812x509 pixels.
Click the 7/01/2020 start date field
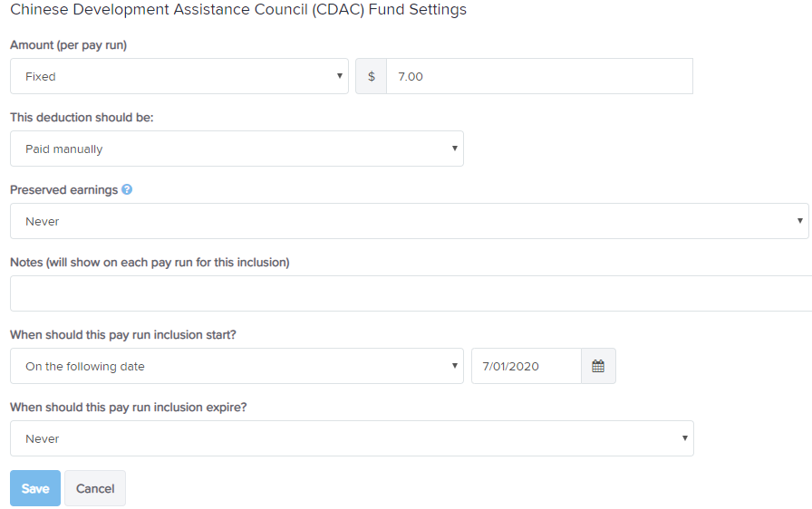tap(527, 366)
